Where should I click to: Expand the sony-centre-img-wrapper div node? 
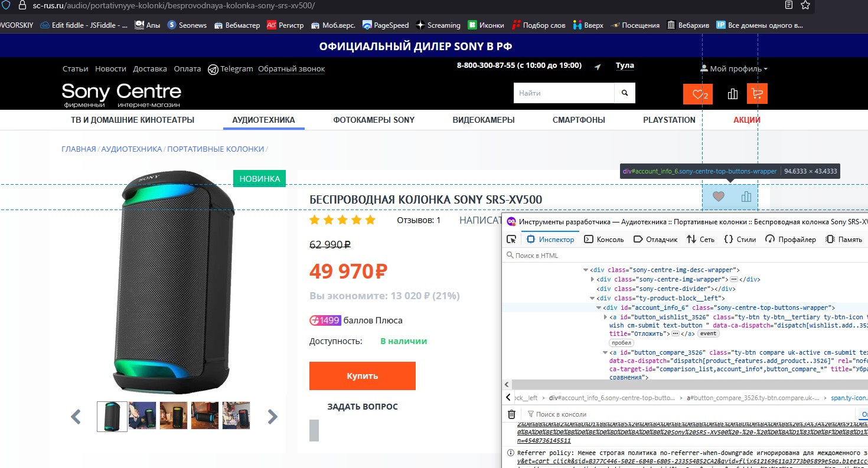[593, 279]
